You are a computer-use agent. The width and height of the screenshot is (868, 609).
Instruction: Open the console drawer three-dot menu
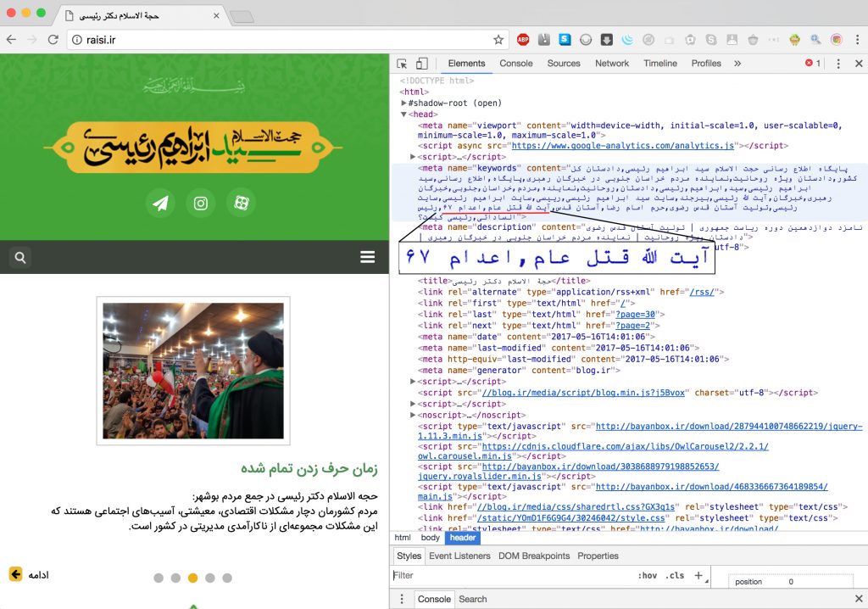pos(402,599)
